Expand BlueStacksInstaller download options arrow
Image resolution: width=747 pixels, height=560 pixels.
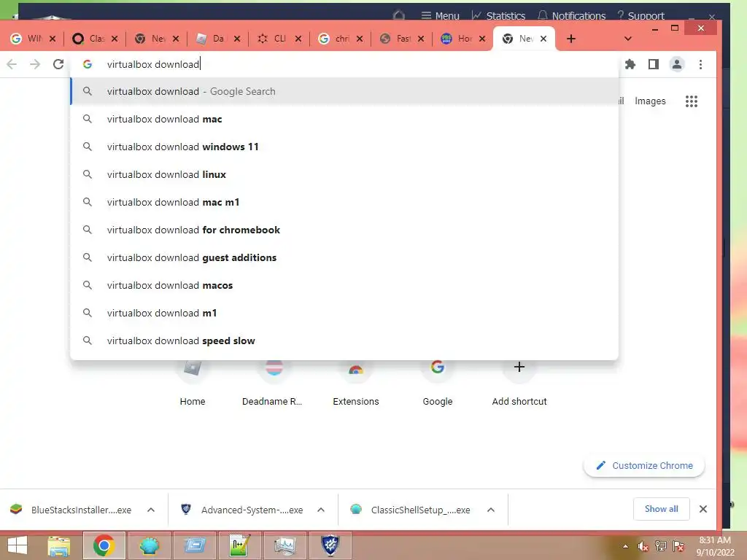[151, 510]
